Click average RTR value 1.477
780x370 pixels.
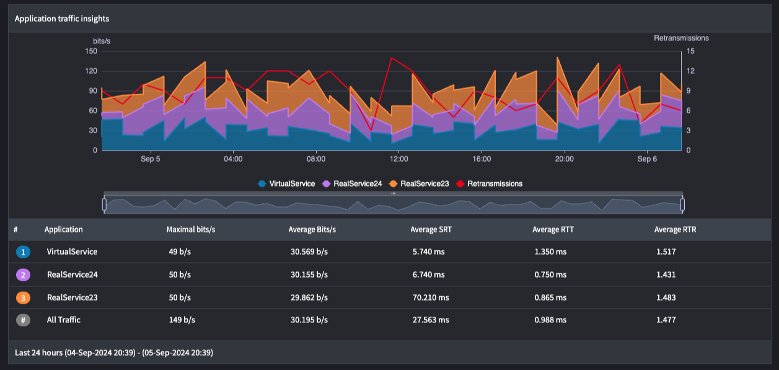[666, 320]
